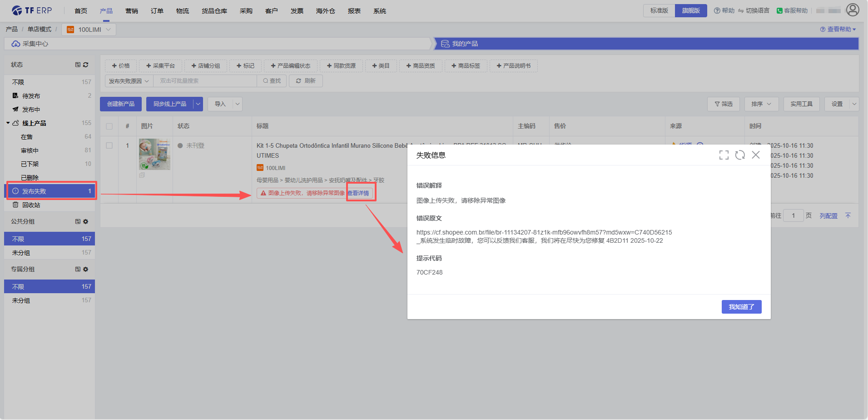Click the batch search input field

tap(205, 81)
